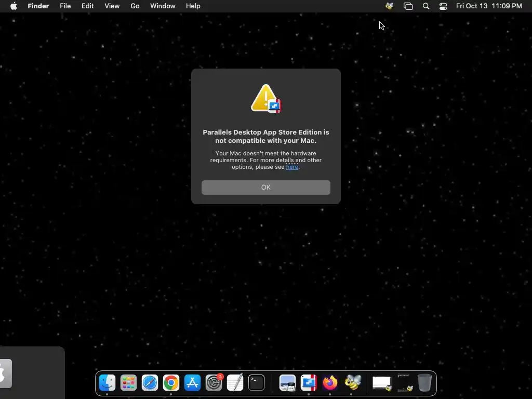Open the Finder menu in menu bar
The width and height of the screenshot is (532, 399).
pos(38,6)
